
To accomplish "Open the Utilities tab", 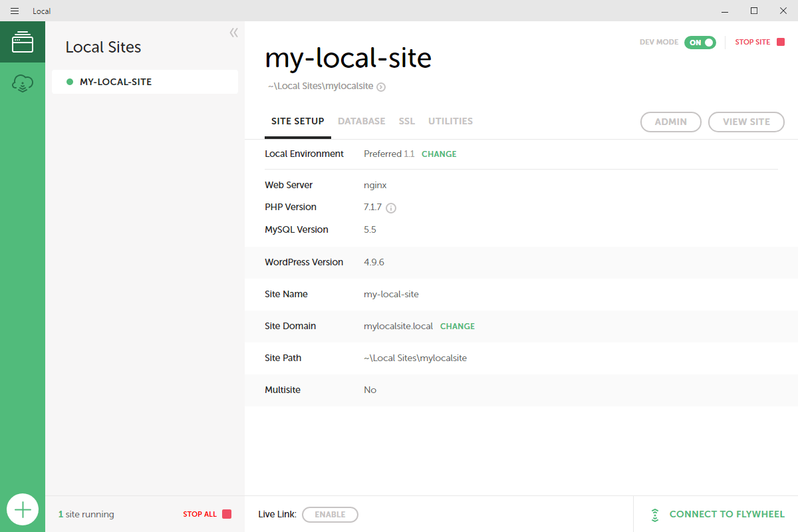I will 450,121.
